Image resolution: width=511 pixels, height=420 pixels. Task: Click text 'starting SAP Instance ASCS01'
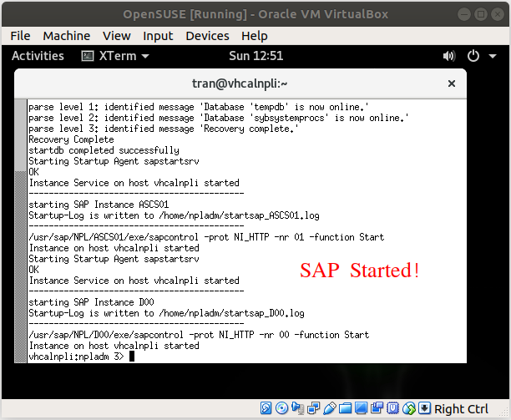click(x=99, y=205)
